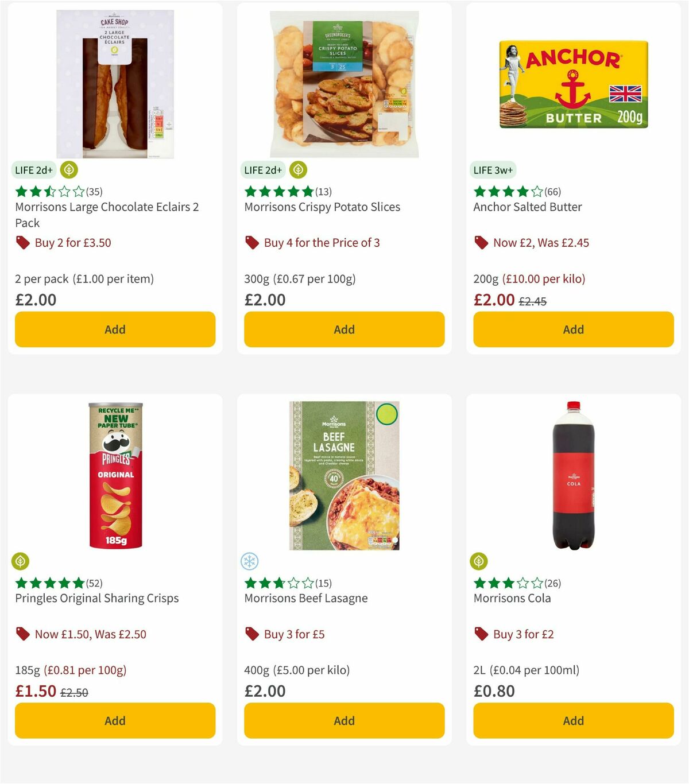The height and width of the screenshot is (784, 689).
Task: Select the tag icon beside Now £2, Was £2.45
Action: coord(481,243)
